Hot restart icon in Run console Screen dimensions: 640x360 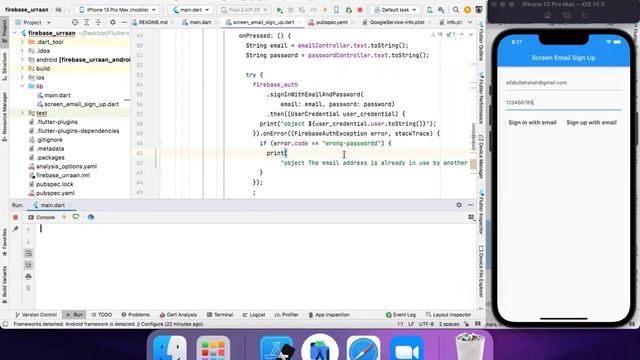pos(76,217)
